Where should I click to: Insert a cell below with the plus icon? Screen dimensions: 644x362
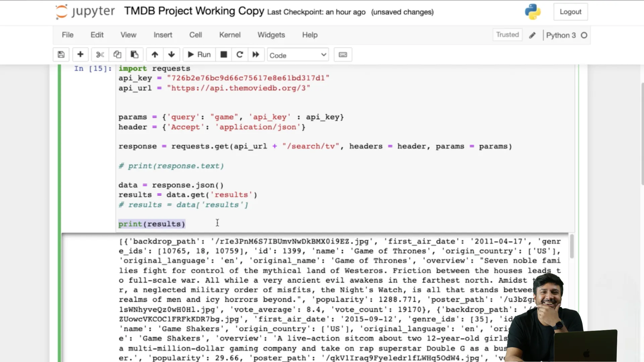point(80,55)
